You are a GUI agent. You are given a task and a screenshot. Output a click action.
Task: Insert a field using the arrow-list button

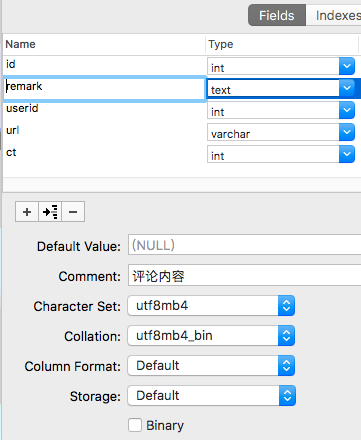(x=50, y=212)
